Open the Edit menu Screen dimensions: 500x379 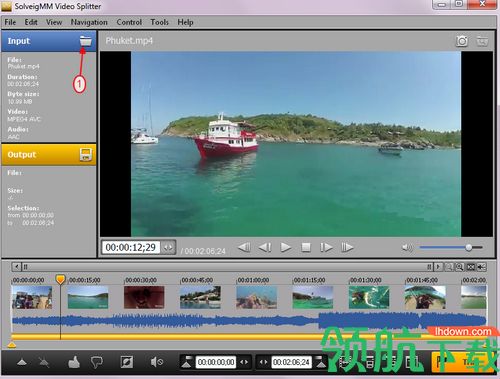31,22
